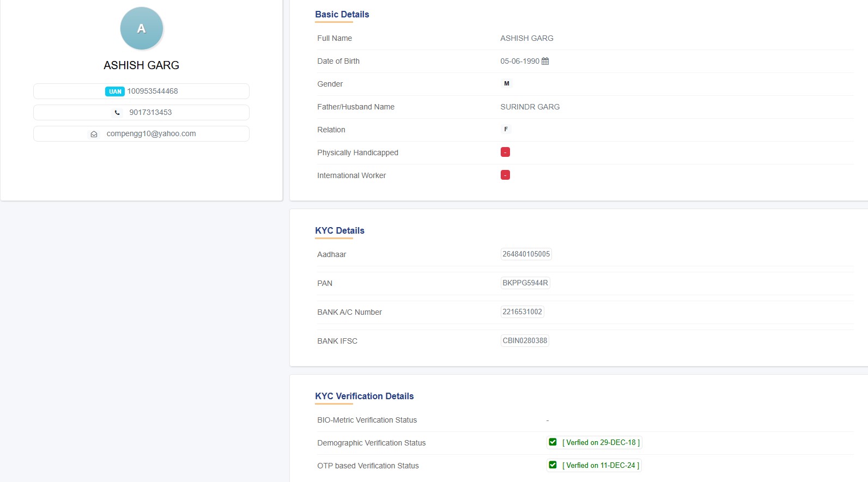The width and height of the screenshot is (868, 482).
Task: Open the calendar icon next to Date of Birth
Action: tap(545, 61)
